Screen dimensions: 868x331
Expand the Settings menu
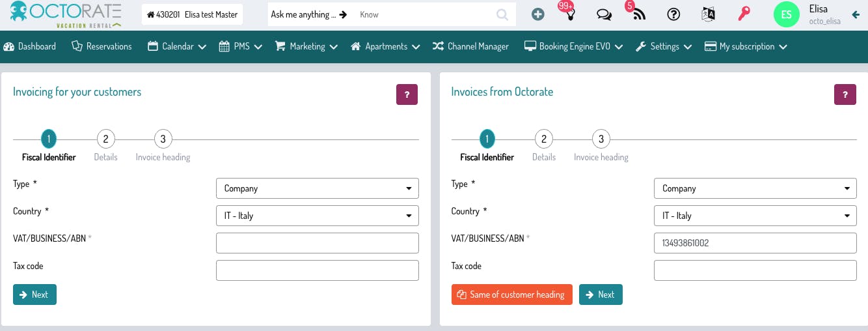point(663,46)
